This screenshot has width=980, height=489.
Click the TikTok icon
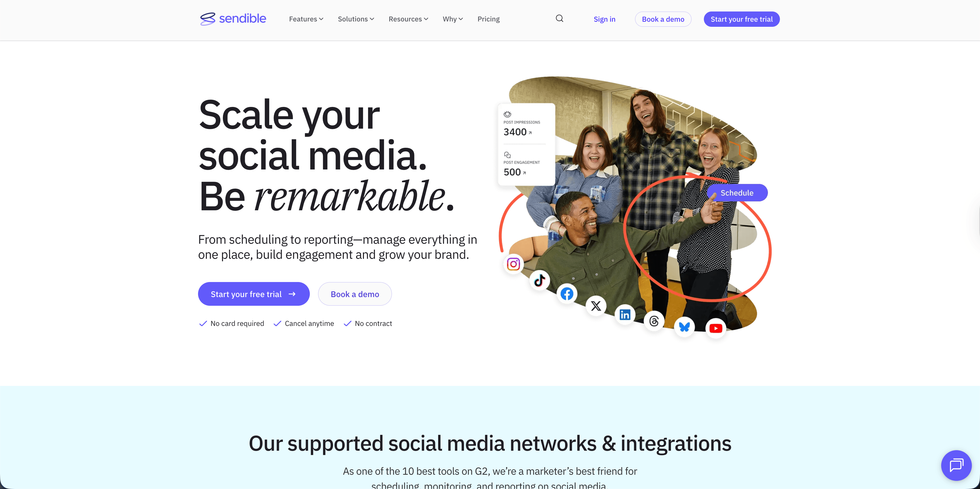click(540, 281)
